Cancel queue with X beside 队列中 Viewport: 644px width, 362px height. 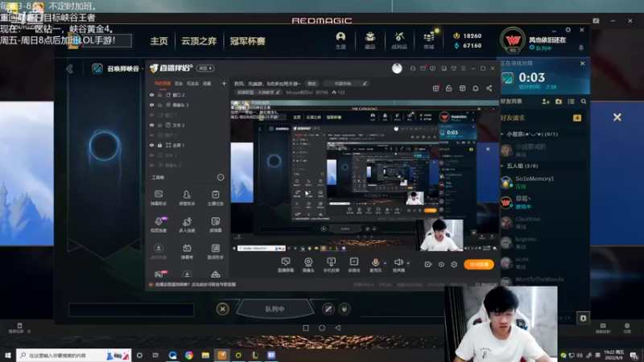click(x=223, y=309)
